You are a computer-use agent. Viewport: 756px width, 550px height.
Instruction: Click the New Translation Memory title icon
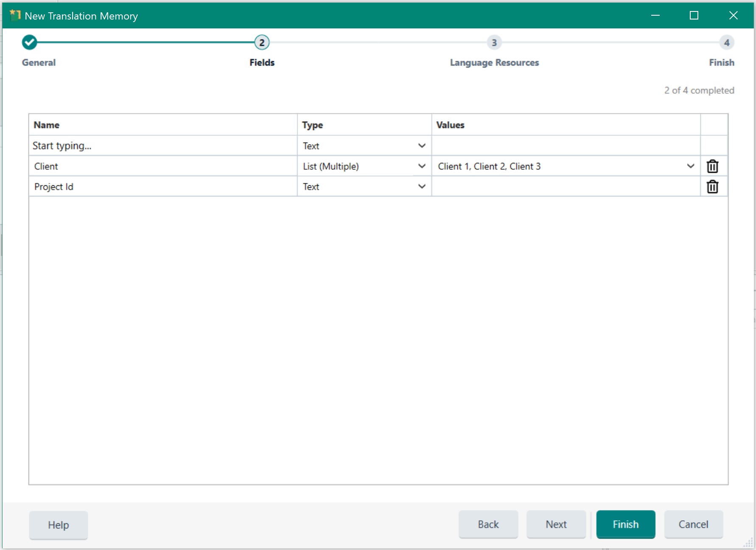15,16
